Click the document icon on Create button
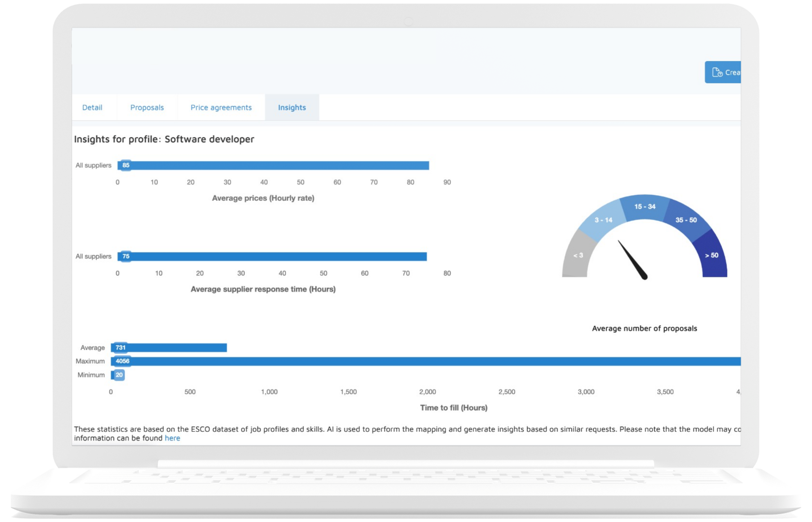 717,72
